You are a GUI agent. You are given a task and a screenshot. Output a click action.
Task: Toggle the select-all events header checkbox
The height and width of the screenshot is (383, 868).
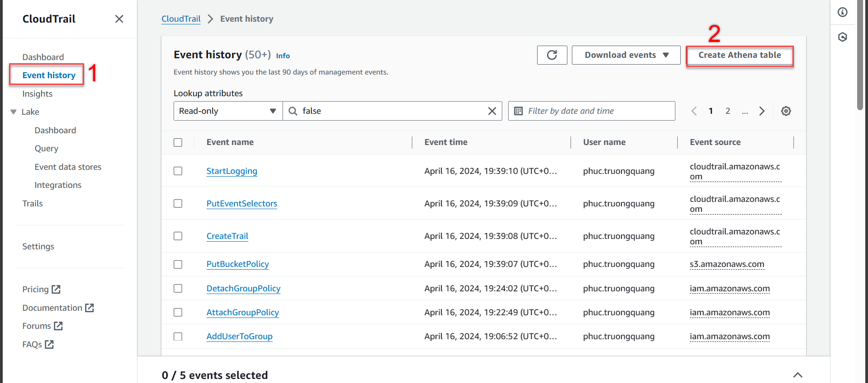pos(178,142)
